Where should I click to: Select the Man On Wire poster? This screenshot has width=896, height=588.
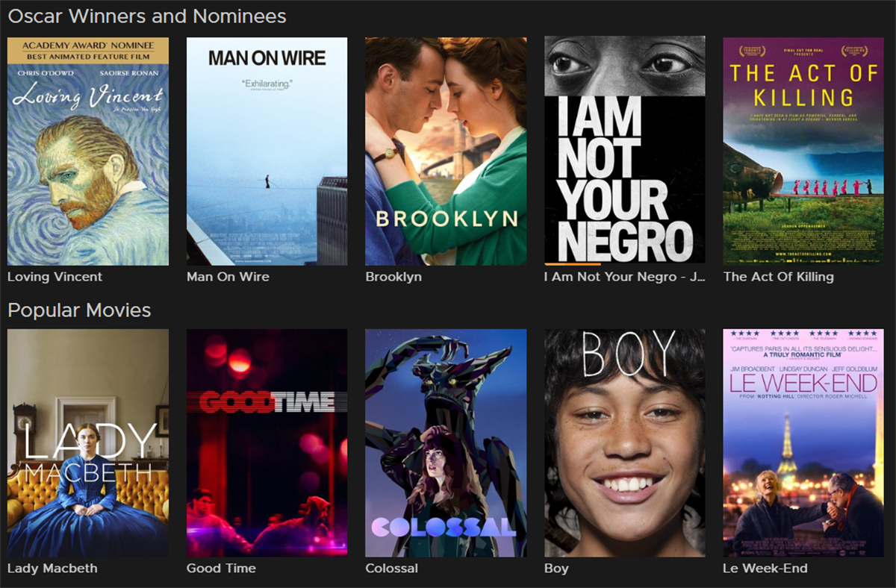267,151
